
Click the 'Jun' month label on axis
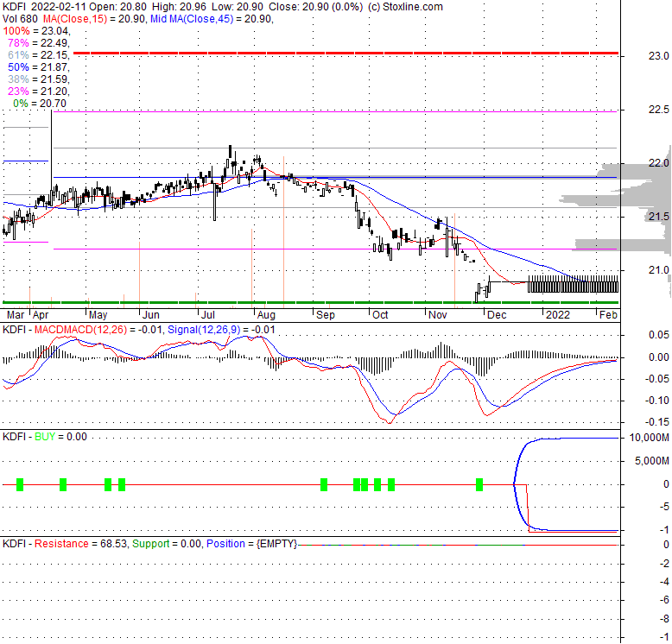151,315
